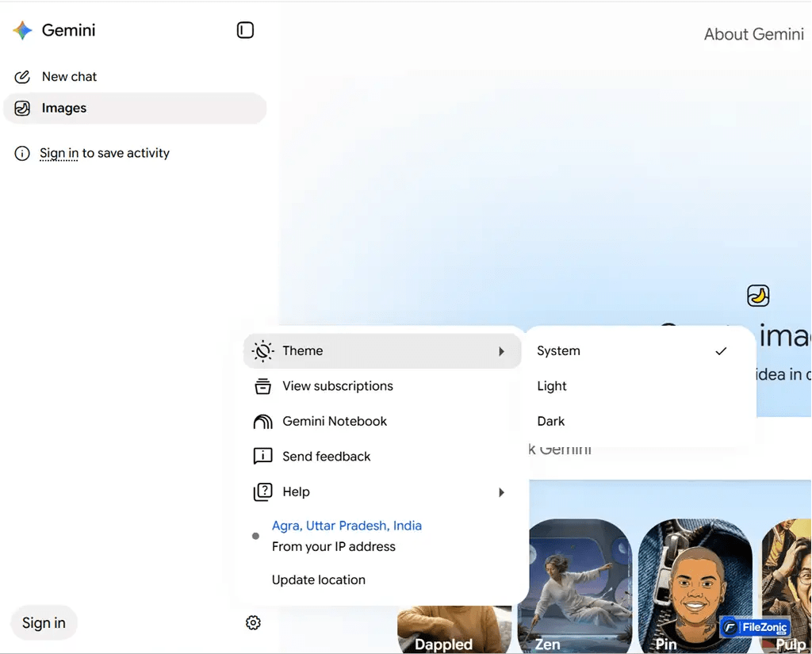The height and width of the screenshot is (654, 812).
Task: Click the Images sidebar icon
Action: pos(21,109)
